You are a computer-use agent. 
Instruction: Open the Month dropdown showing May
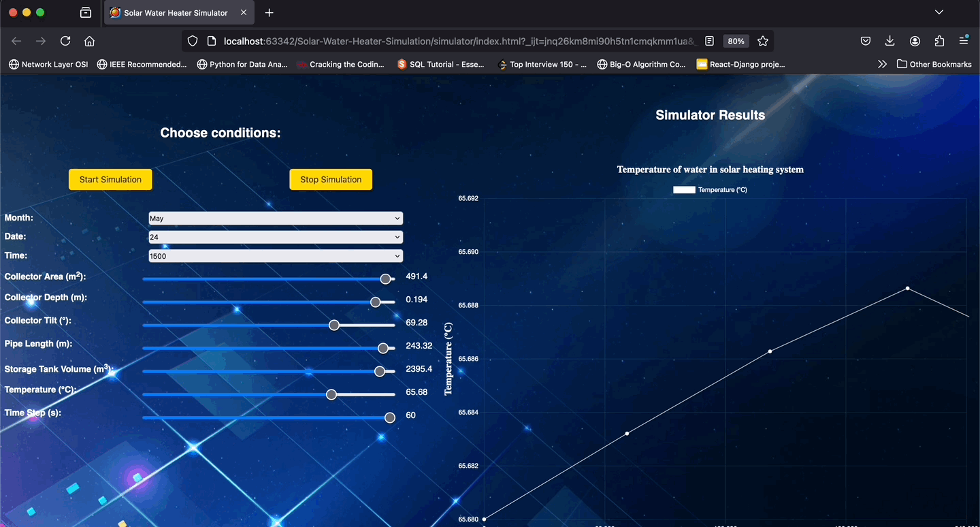[276, 219]
